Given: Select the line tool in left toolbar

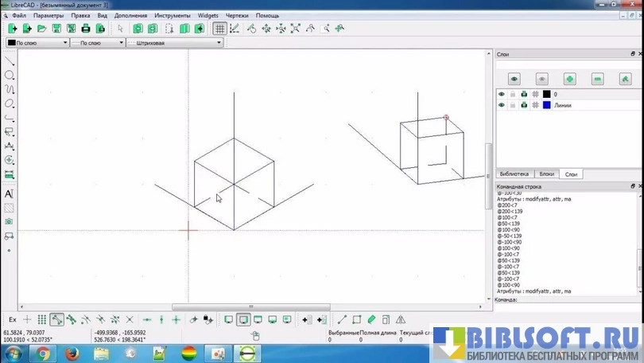Looking at the screenshot, I should [x=10, y=61].
